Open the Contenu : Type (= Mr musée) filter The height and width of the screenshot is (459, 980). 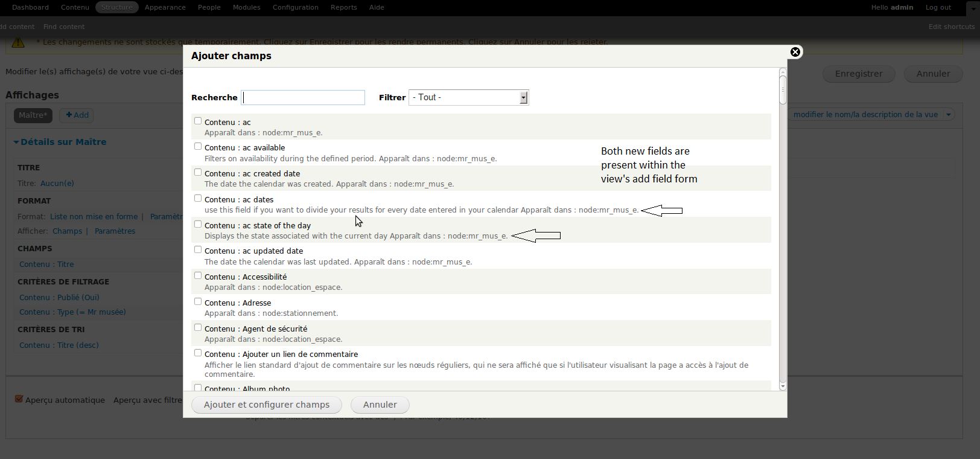(x=72, y=312)
